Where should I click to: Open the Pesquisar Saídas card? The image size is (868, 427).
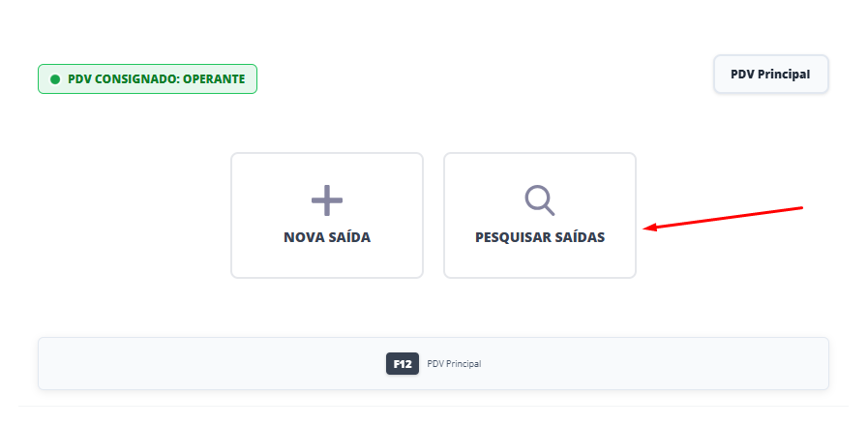539,216
